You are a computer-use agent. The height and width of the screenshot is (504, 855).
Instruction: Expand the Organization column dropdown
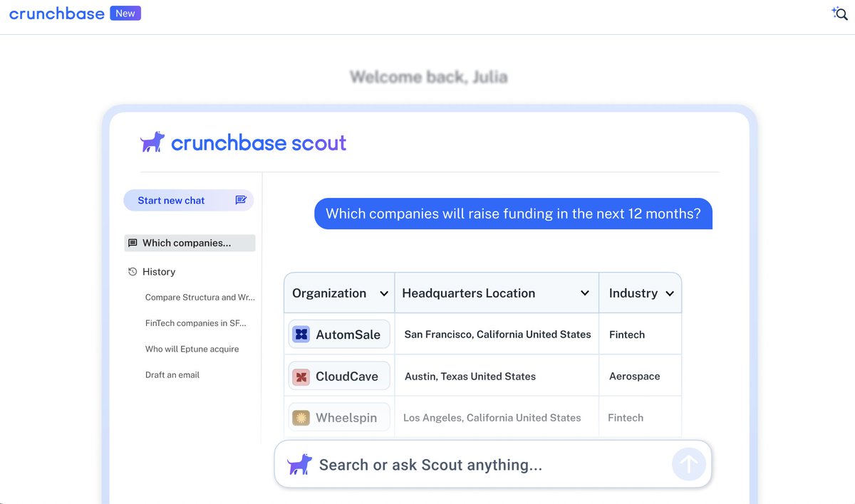point(384,294)
